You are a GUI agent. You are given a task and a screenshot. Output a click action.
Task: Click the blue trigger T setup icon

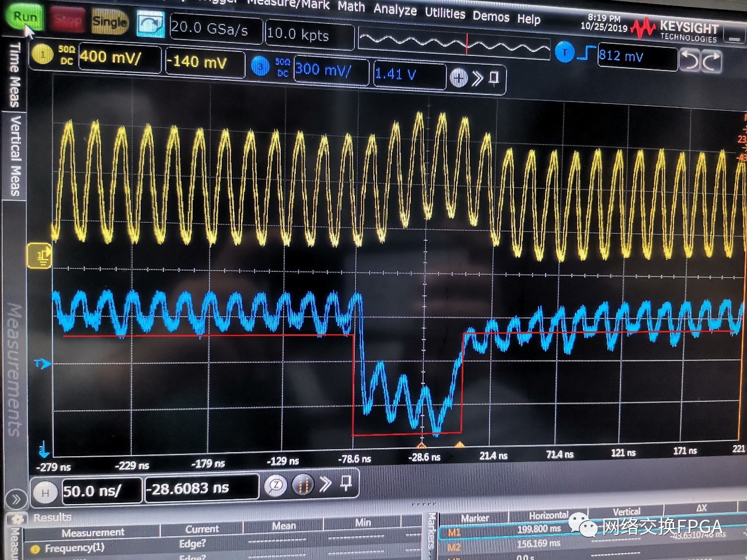click(x=564, y=52)
